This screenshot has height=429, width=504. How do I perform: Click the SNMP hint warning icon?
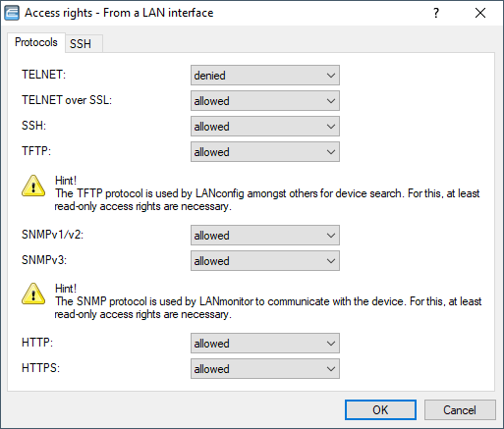tap(33, 294)
